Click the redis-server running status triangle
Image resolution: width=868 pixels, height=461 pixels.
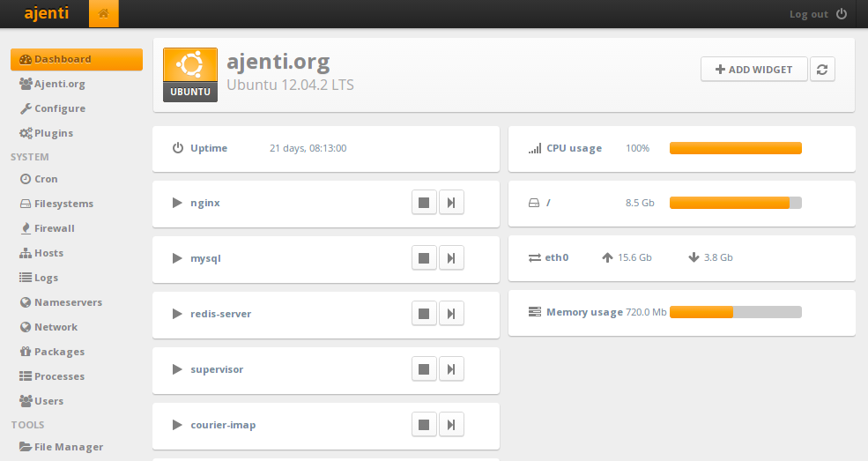[177, 314]
